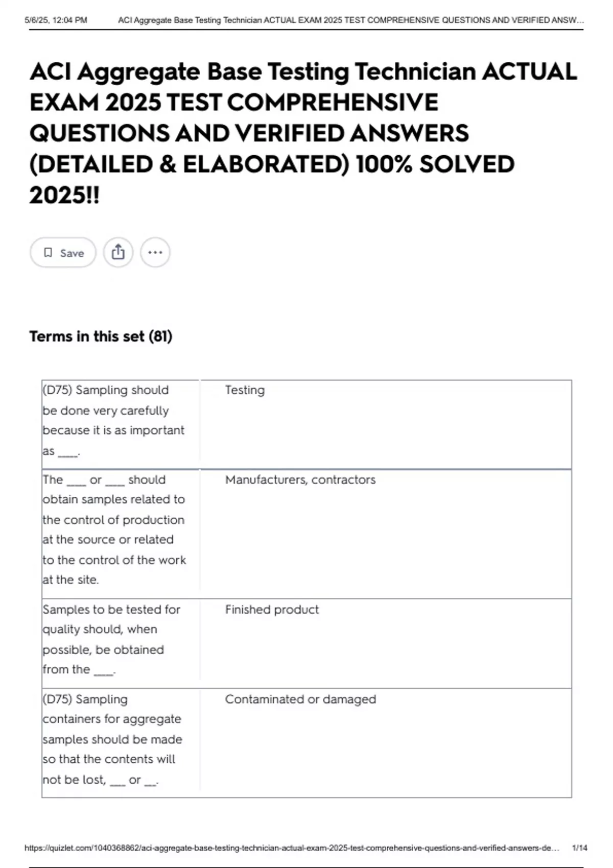This screenshot has width=613, height=868.
Task: Select the 'Samples to be tested for quality' term
Action: [111, 639]
